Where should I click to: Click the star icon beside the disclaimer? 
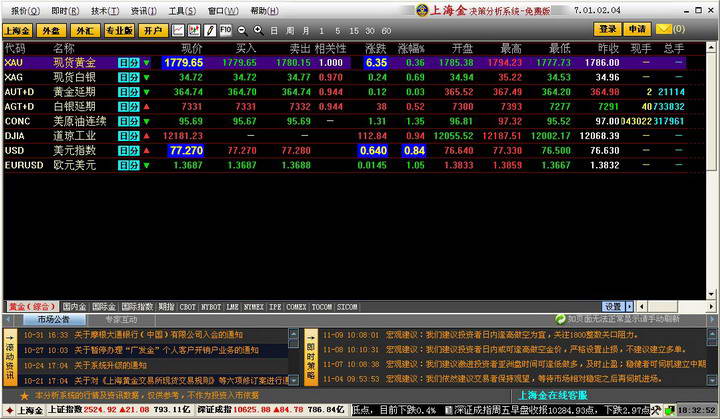(x=24, y=396)
